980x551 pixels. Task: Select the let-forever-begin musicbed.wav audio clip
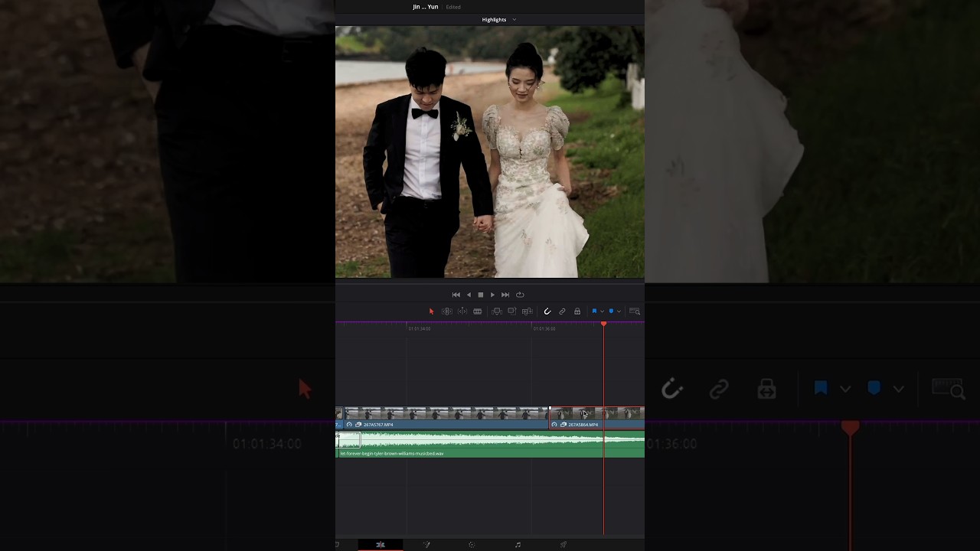[x=490, y=445]
